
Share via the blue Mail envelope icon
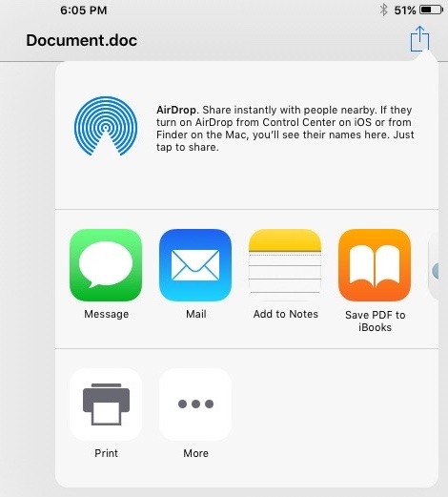tap(195, 265)
